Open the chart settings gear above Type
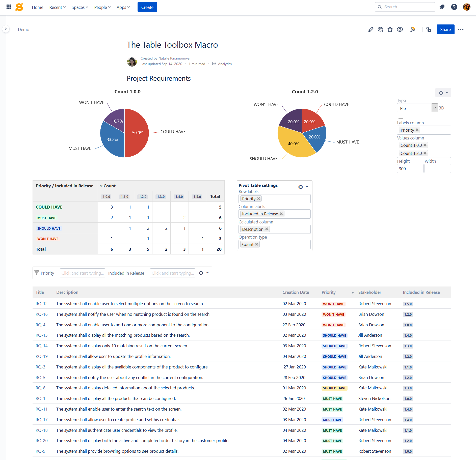This screenshot has width=476, height=460. coord(441,93)
